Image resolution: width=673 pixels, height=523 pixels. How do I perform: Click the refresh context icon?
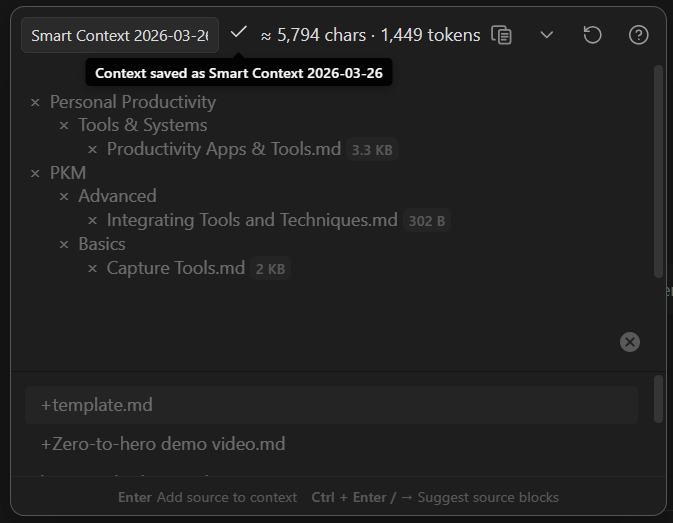[x=592, y=35]
